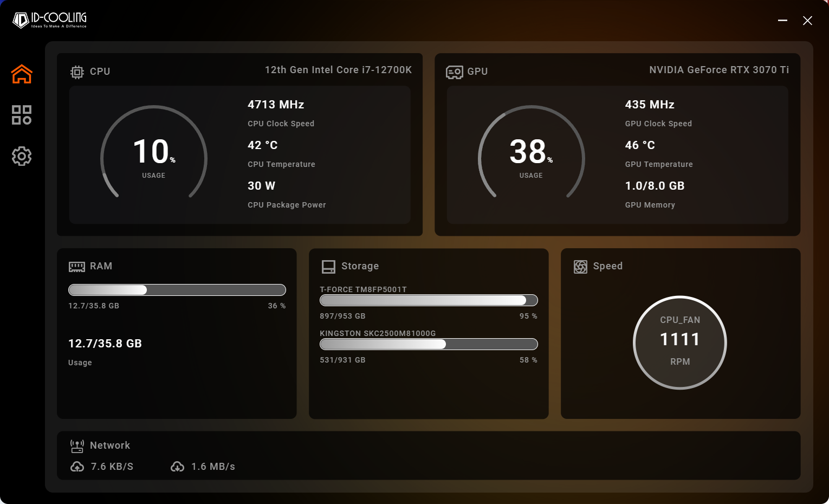Click the CPU chip icon
This screenshot has width=829, height=504.
point(77,72)
